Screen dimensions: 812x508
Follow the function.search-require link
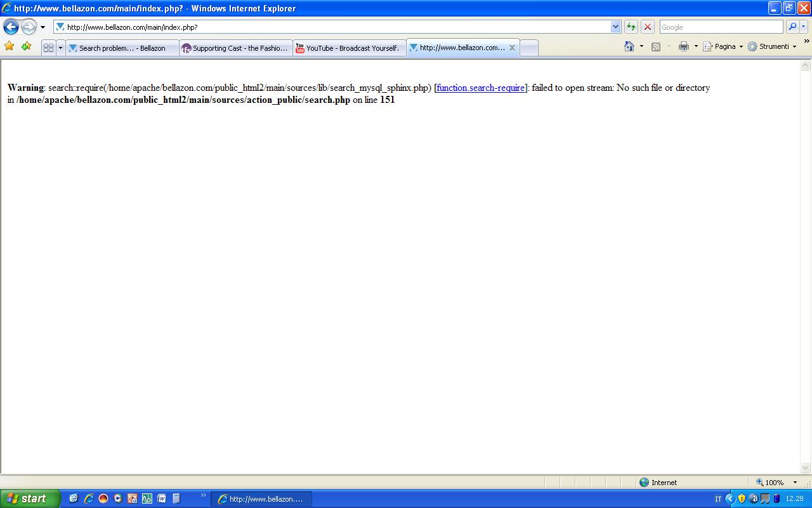pyautogui.click(x=480, y=88)
